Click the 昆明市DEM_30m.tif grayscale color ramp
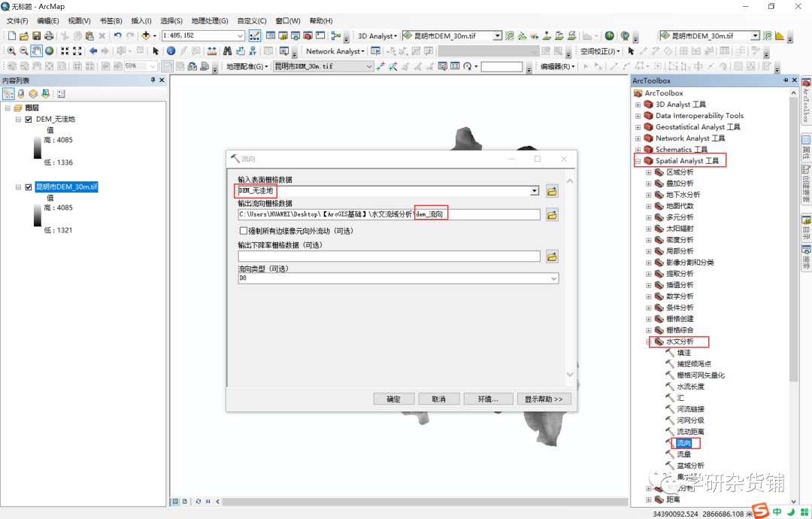Screen dimensions: 812x519 coord(38,215)
